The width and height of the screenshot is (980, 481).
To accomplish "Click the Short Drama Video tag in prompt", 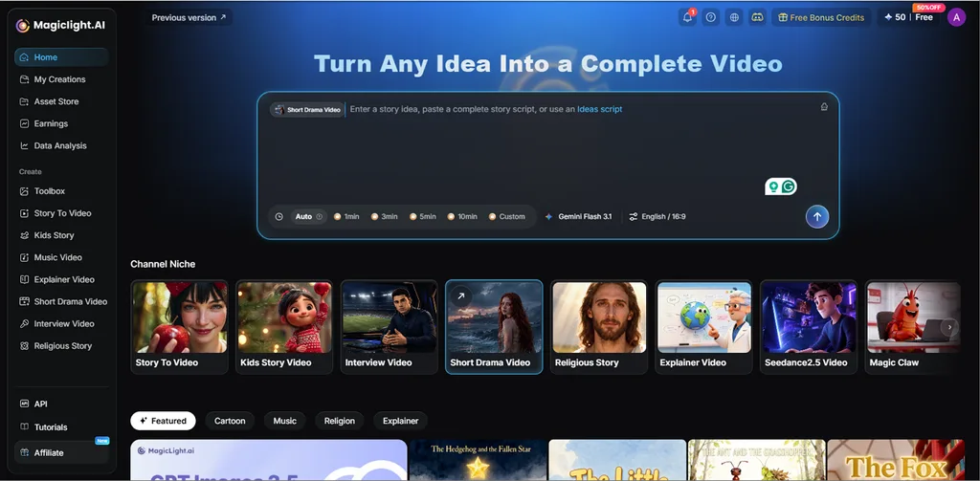I will click(307, 110).
